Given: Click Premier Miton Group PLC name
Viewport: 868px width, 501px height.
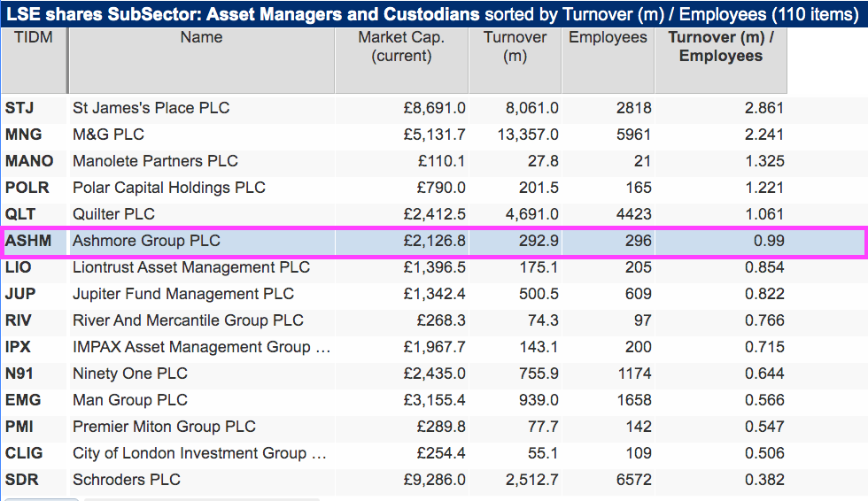Looking at the screenshot, I should click(x=164, y=427).
